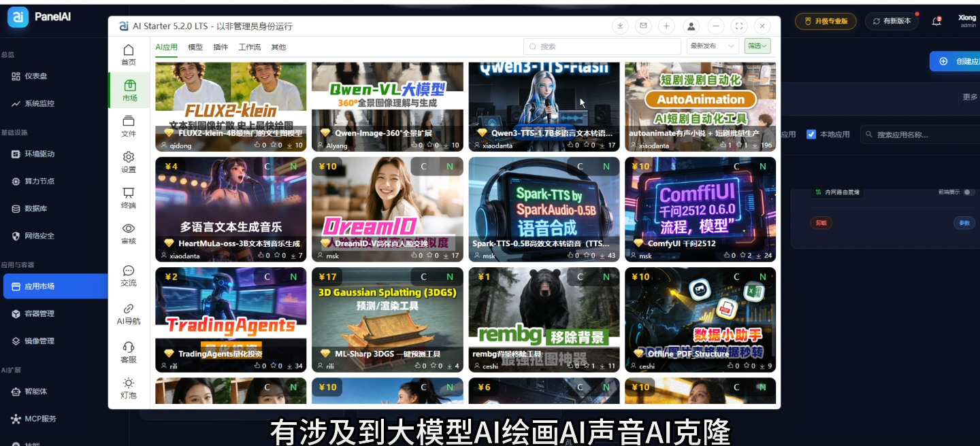This screenshot has height=446, width=980.
Task: Open the ML-Sharp 3DGS app card
Action: (x=387, y=320)
